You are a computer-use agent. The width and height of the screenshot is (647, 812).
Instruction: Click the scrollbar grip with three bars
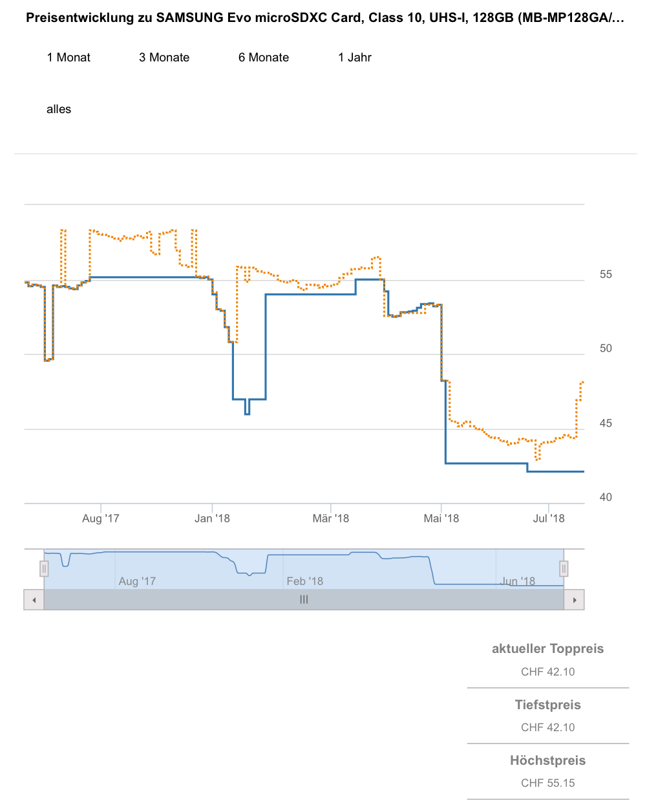pos(304,600)
